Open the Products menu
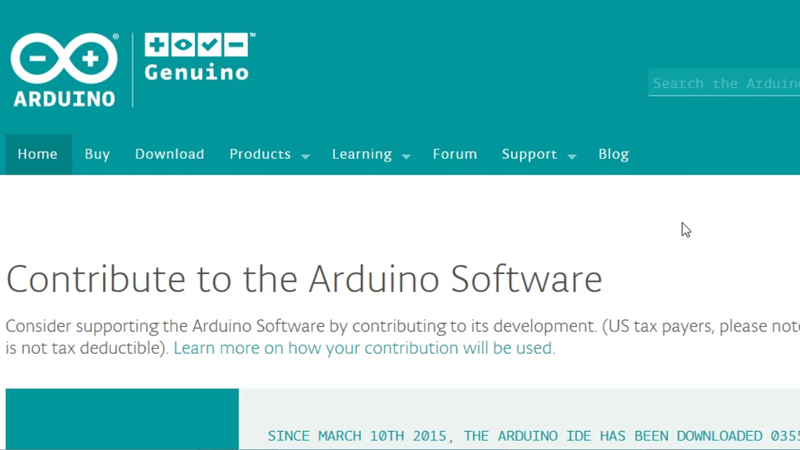 260,154
